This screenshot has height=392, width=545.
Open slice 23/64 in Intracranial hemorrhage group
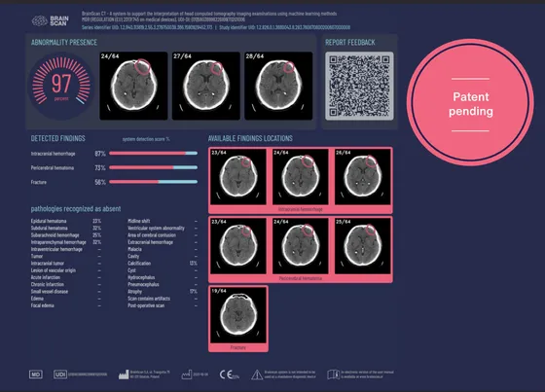click(x=238, y=177)
